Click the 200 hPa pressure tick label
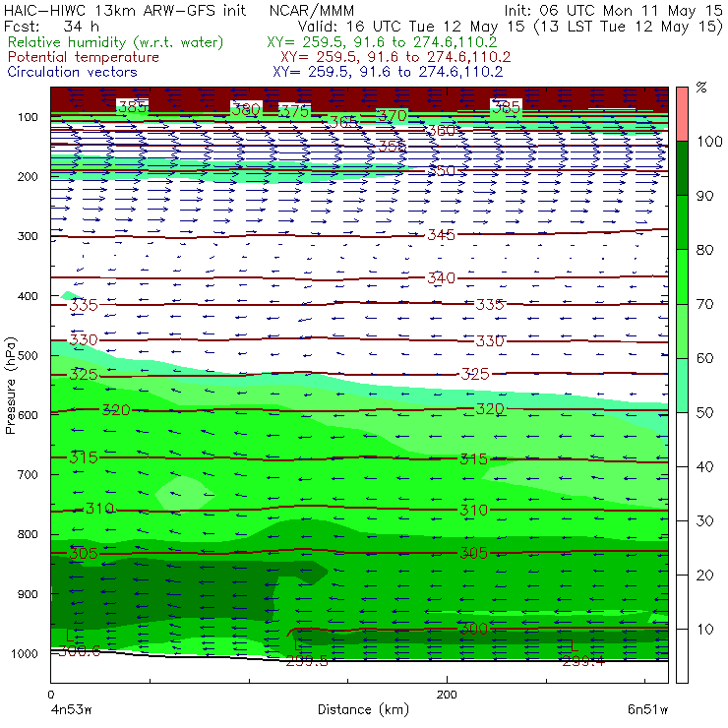This screenshot has width=728, height=728. click(x=28, y=176)
